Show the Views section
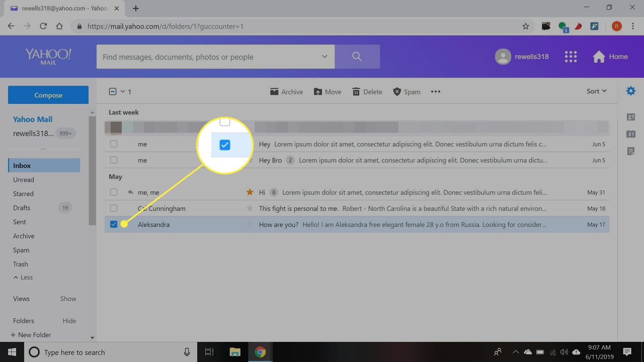644x362 pixels. click(68, 299)
